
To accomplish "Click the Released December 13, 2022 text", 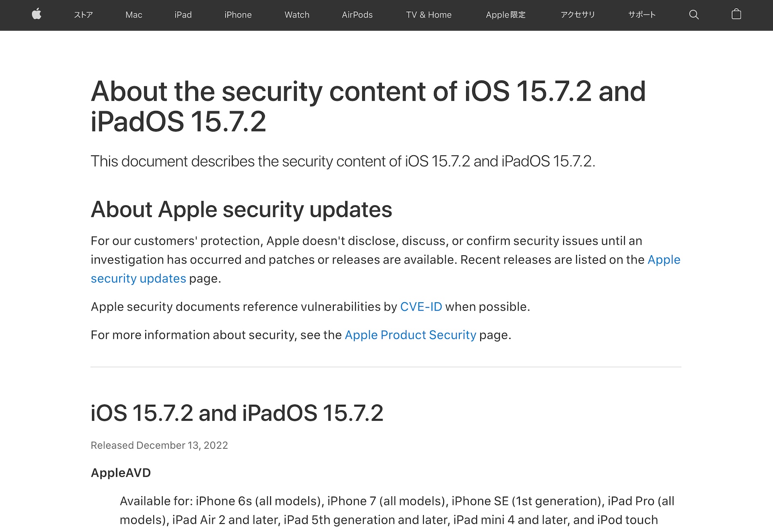I will coord(159,445).
